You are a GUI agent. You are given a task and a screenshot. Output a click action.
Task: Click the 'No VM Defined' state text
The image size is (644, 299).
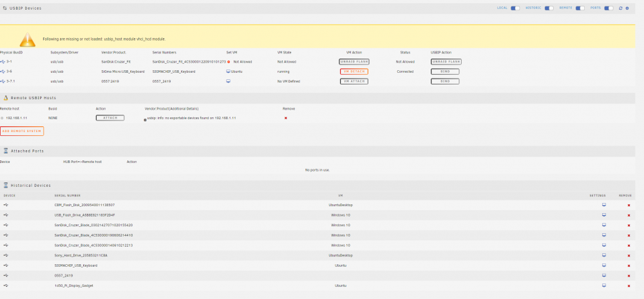click(x=289, y=81)
